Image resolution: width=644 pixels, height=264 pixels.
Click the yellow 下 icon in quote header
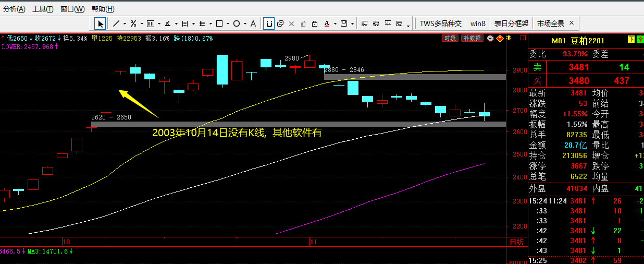click(631, 39)
